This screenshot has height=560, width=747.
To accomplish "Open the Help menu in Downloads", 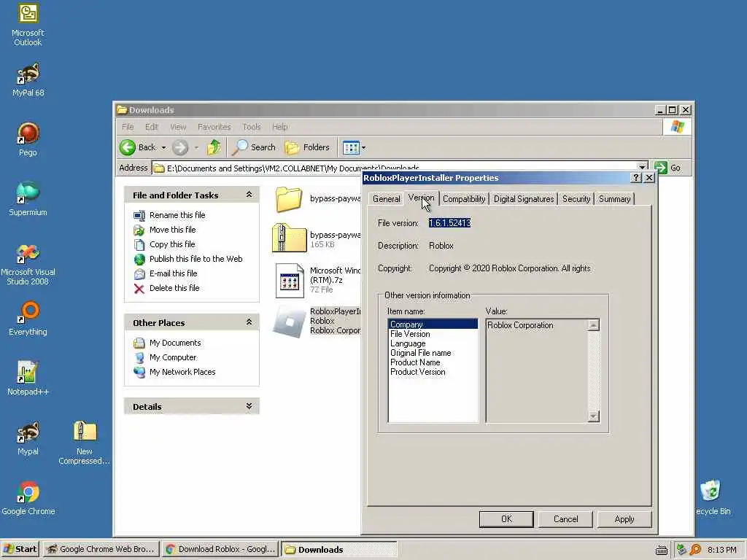I will click(x=279, y=127).
